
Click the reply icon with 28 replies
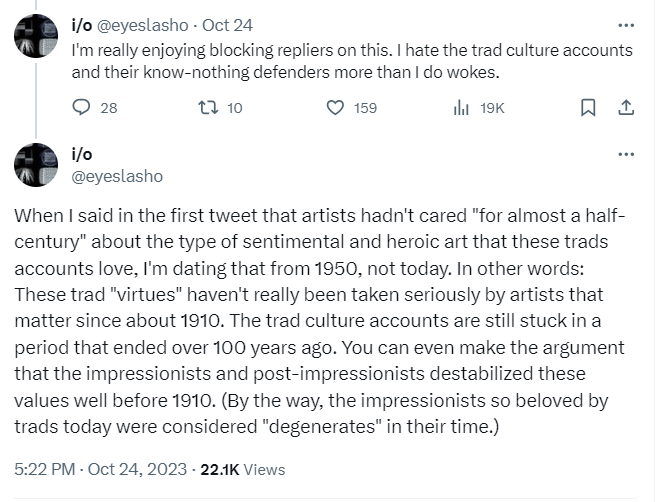[82, 108]
